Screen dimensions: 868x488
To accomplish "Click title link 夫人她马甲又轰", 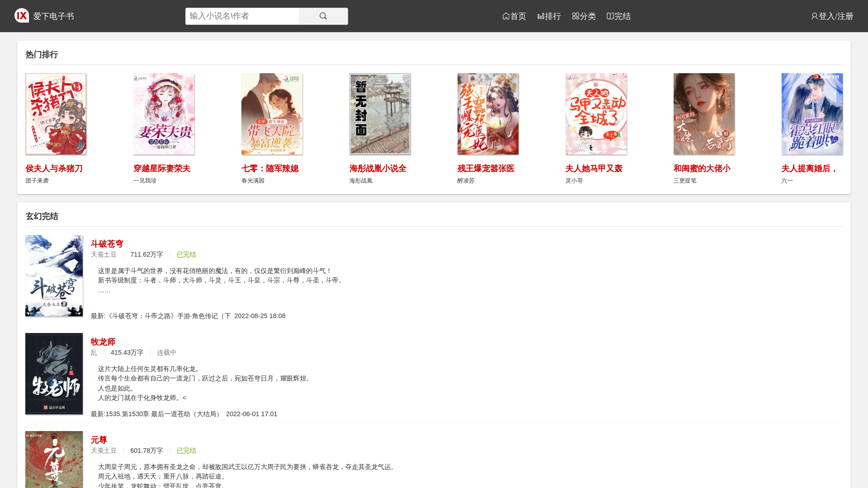I will click(x=594, y=169).
